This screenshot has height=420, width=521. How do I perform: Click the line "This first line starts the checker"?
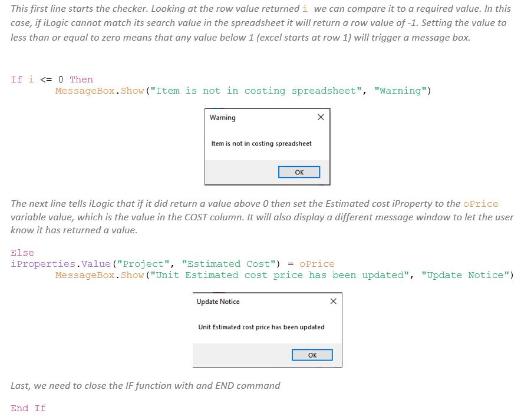[x=260, y=9]
